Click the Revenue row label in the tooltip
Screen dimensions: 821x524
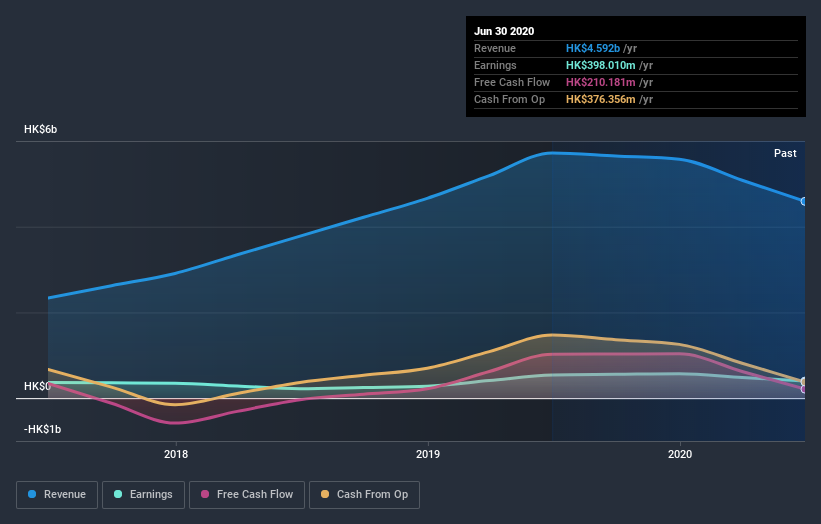click(x=495, y=48)
